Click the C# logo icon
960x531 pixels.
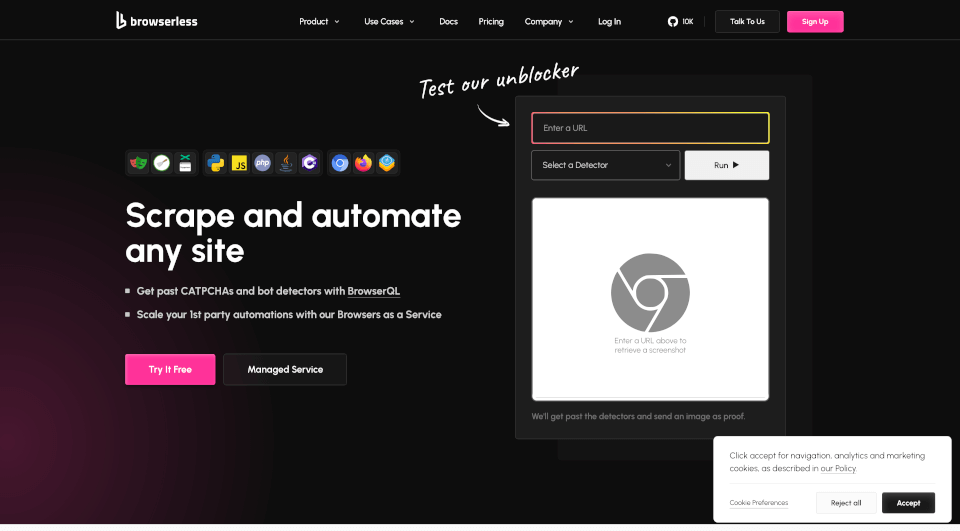tap(309, 163)
